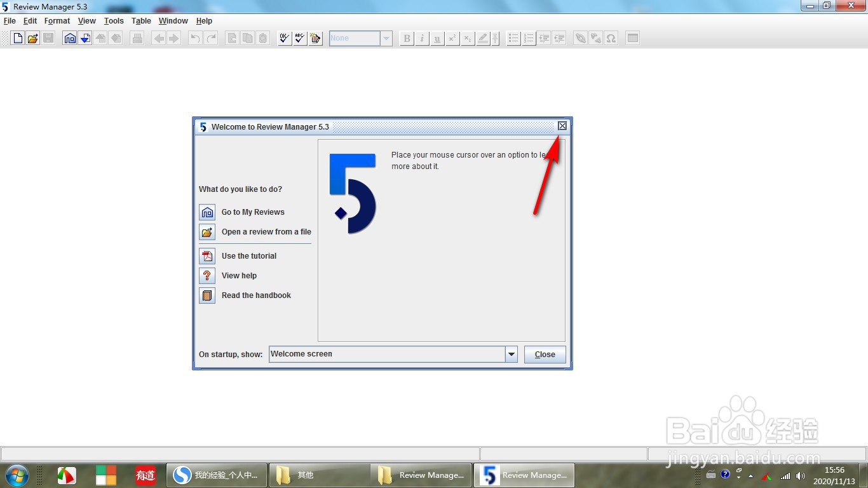Screen dimensions: 868x488
Task: Open the Tools menu
Action: (x=114, y=21)
